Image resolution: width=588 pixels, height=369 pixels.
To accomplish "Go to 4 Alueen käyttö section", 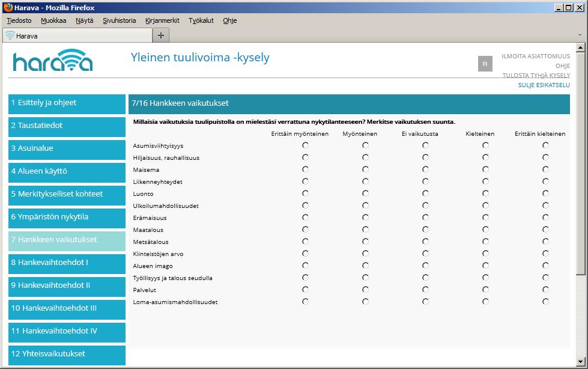I will pos(67,172).
